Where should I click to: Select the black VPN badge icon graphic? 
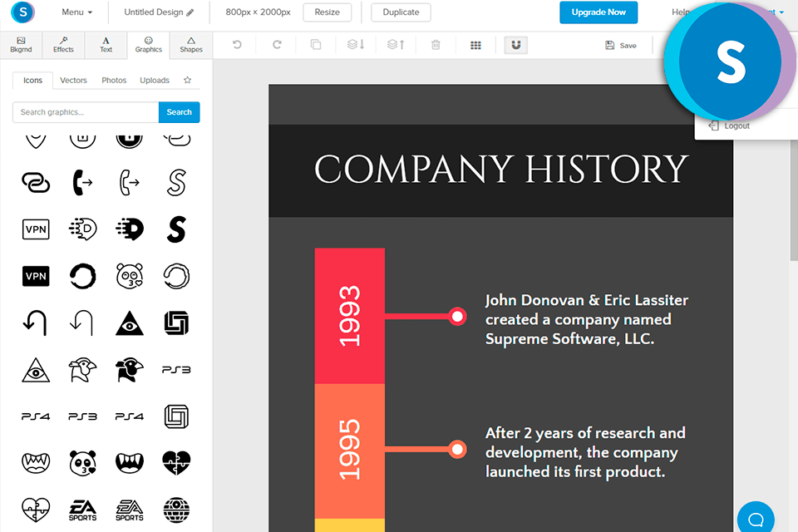pos(36,275)
